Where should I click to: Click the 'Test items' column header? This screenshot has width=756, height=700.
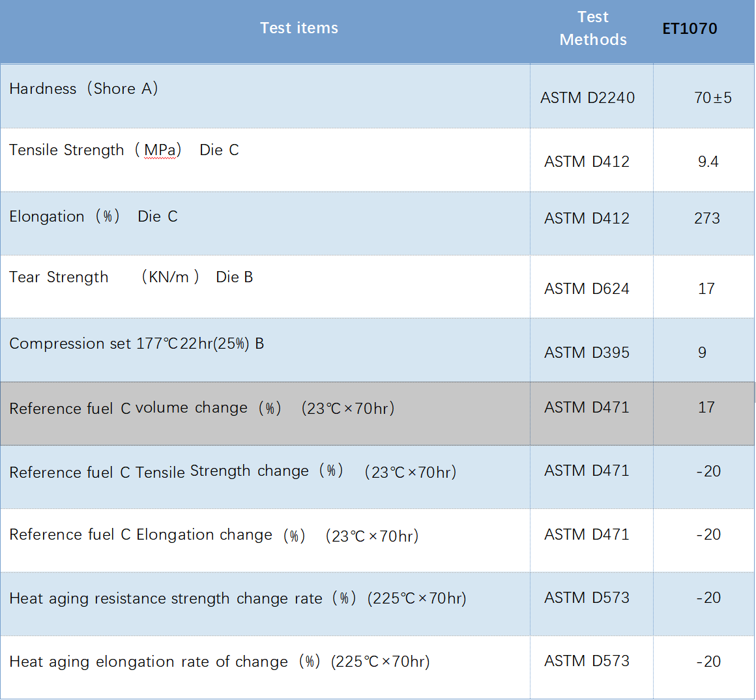click(298, 28)
